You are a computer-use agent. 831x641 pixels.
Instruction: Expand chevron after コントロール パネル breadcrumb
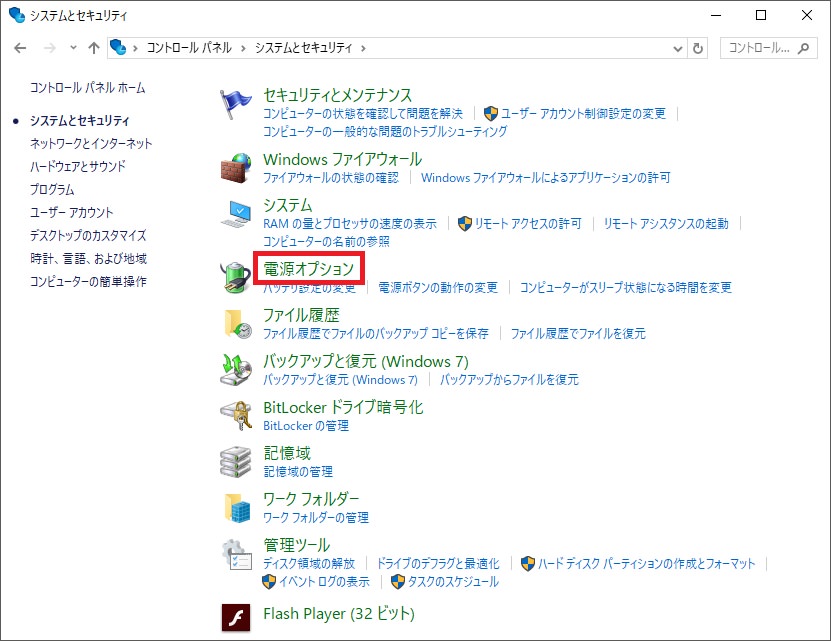click(x=243, y=49)
